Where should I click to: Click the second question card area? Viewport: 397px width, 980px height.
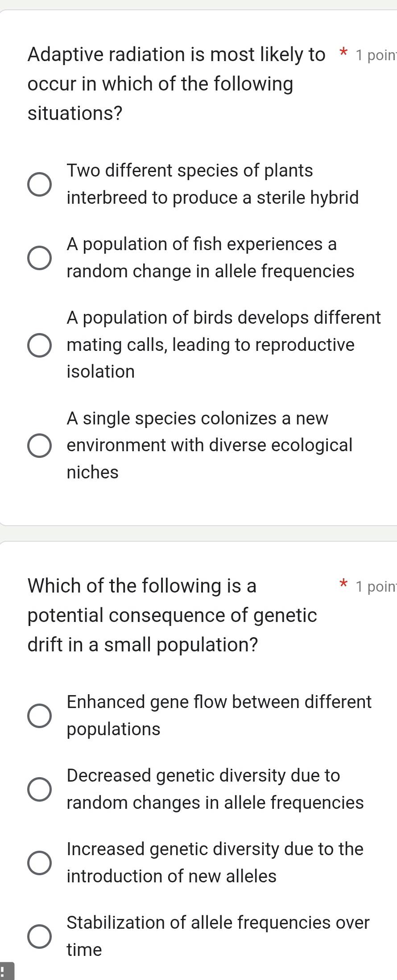[198, 758]
